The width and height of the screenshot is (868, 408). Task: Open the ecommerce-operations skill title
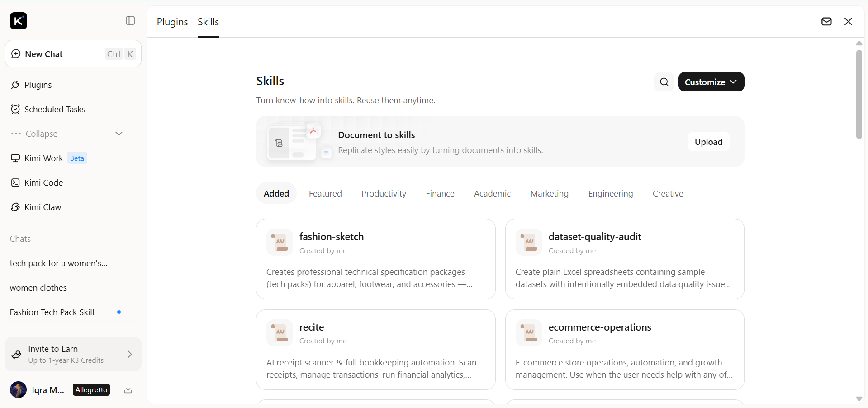coord(600,327)
